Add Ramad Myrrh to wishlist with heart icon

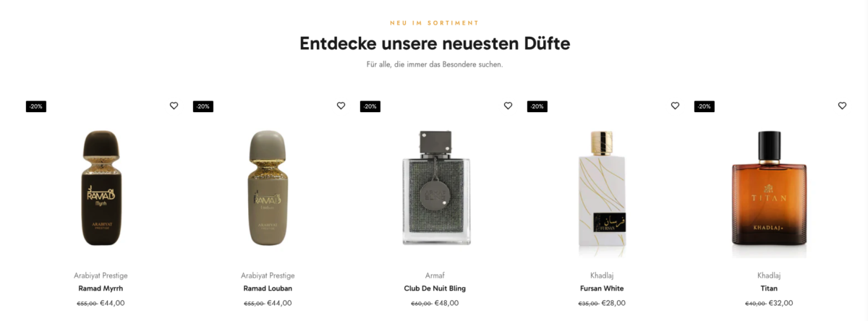click(174, 106)
